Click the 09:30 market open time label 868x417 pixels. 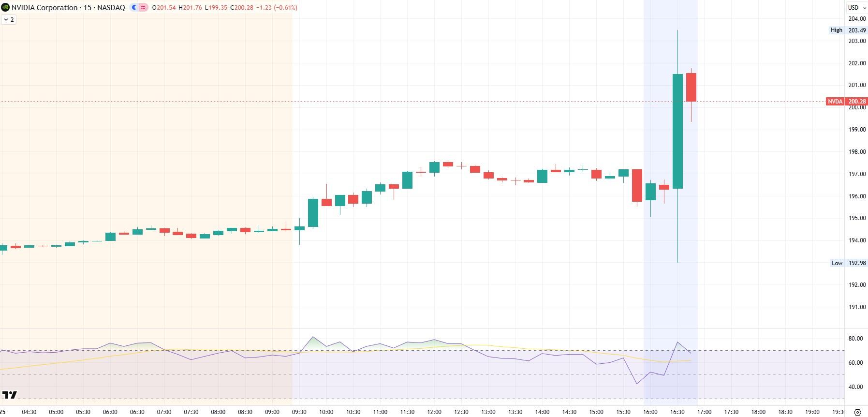pos(299,412)
